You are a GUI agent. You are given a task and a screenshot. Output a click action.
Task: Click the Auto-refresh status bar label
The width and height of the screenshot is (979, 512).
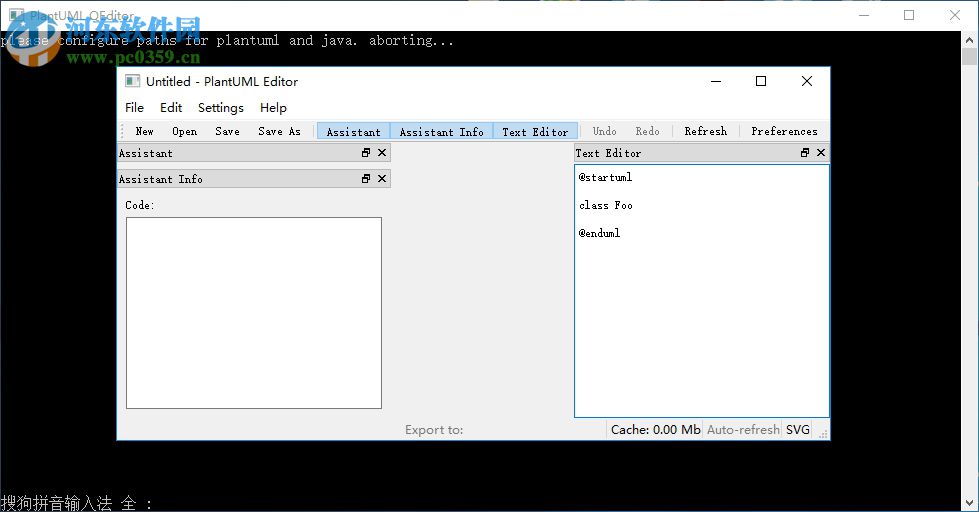click(x=743, y=430)
